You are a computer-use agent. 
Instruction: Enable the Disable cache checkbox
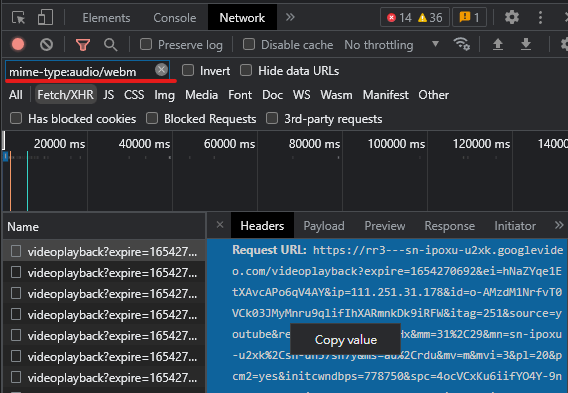[x=248, y=45]
